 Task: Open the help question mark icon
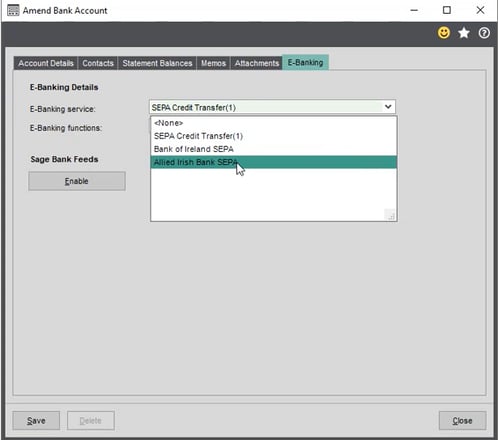(x=484, y=33)
